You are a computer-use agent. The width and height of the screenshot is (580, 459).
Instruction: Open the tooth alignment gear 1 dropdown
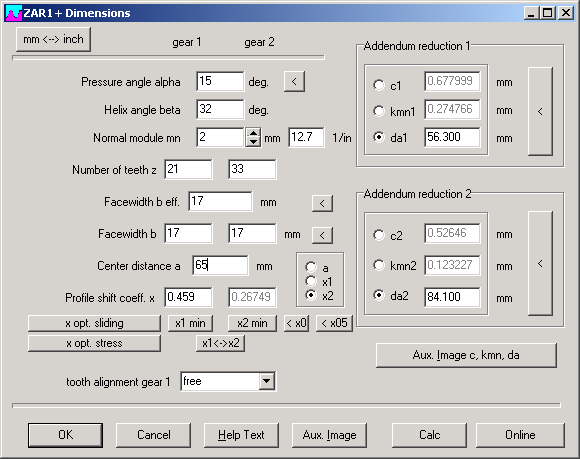pyautogui.click(x=266, y=381)
